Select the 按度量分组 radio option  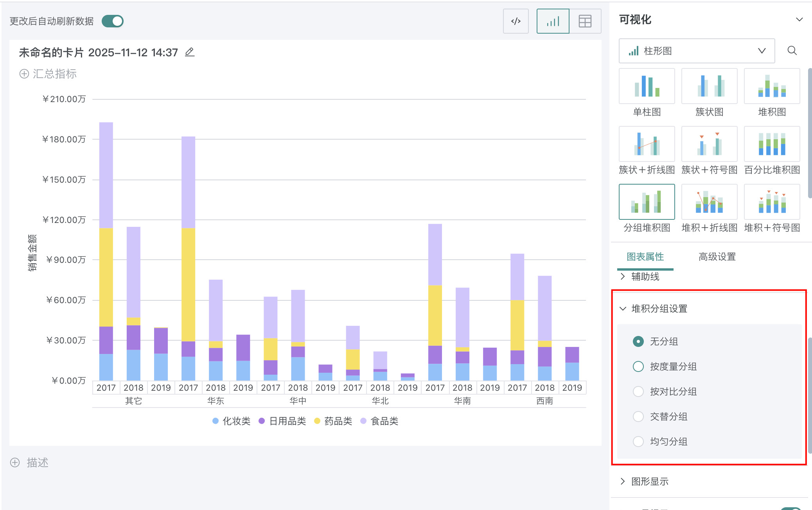pos(638,366)
